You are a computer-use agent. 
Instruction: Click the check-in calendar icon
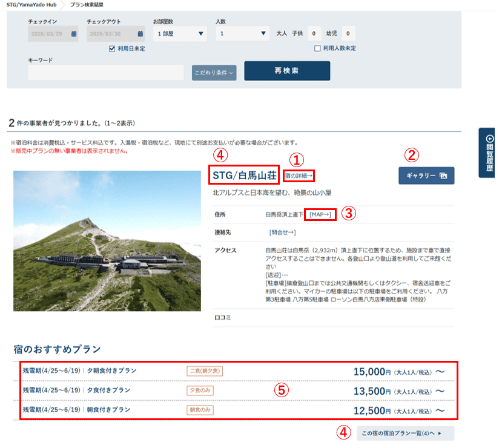click(x=74, y=34)
